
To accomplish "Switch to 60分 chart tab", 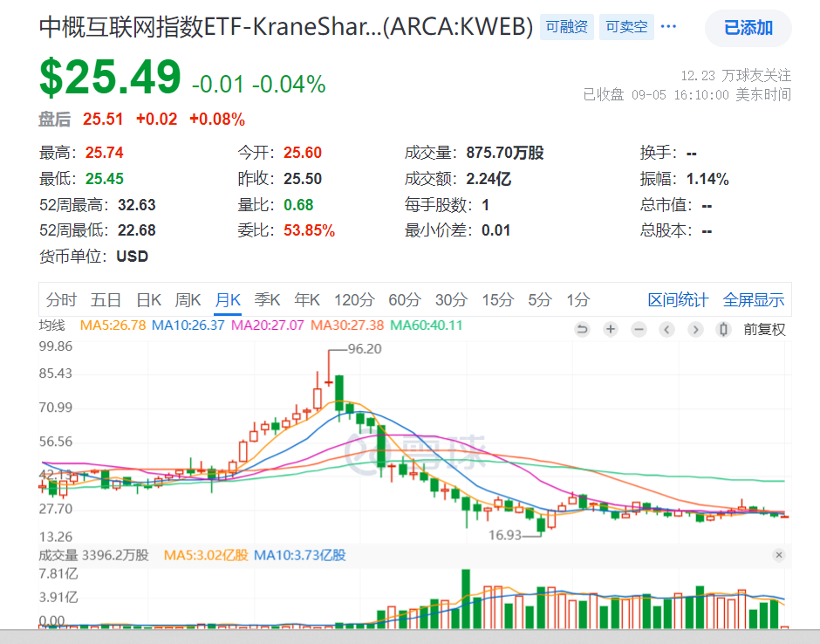I will (405, 300).
